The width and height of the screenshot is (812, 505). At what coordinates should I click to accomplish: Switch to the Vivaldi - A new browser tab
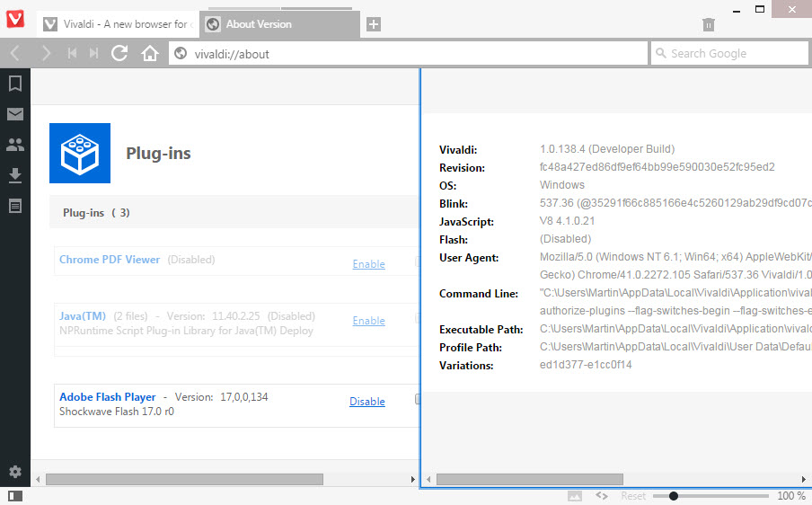(x=118, y=24)
